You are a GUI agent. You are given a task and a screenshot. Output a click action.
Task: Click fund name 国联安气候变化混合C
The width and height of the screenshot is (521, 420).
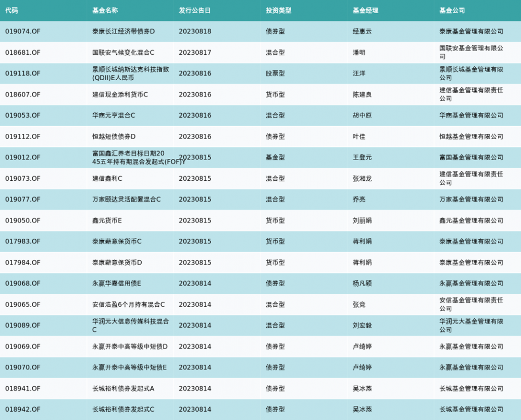[123, 53]
